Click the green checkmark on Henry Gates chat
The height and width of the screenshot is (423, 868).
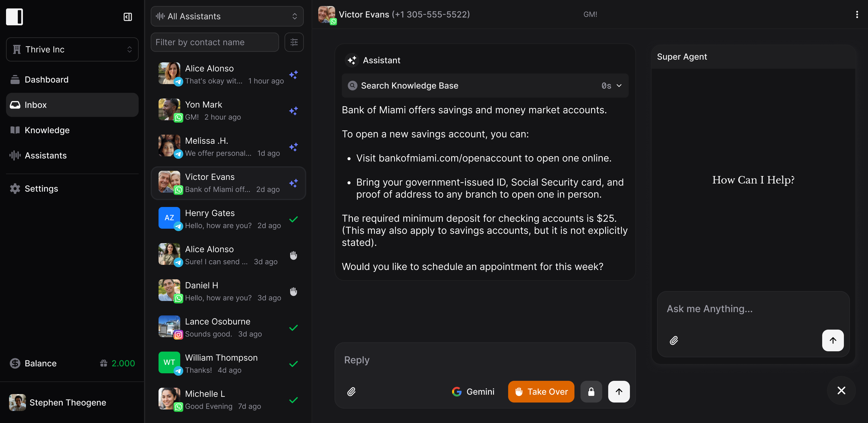293,219
